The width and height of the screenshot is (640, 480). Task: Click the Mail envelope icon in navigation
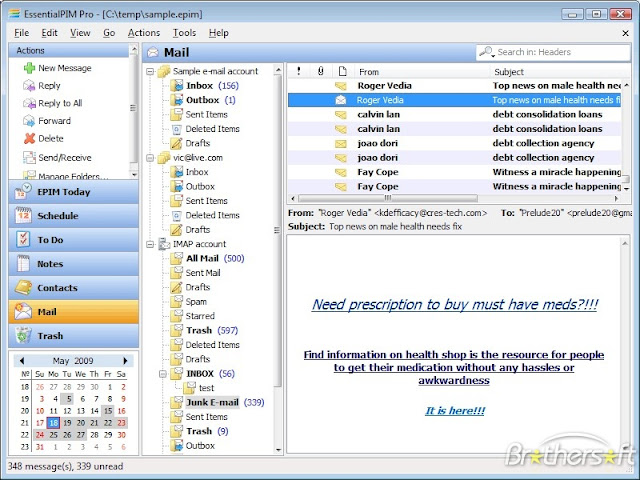pos(23,311)
